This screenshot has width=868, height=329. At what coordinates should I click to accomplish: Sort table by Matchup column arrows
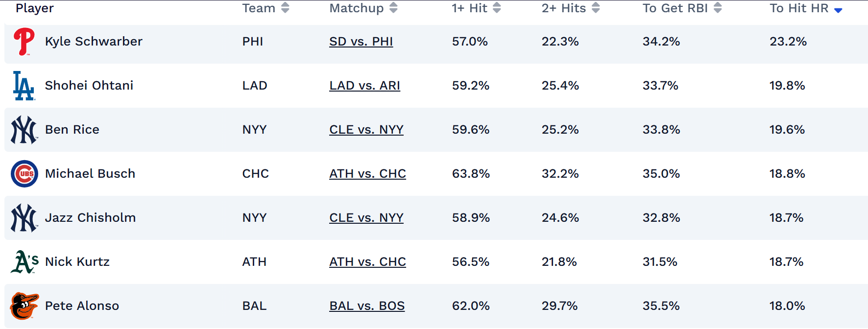coord(393,8)
